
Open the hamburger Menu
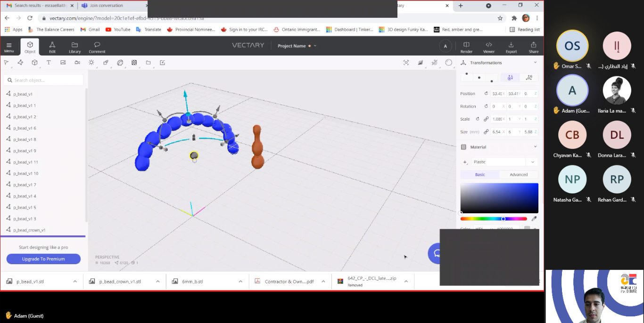9,47
